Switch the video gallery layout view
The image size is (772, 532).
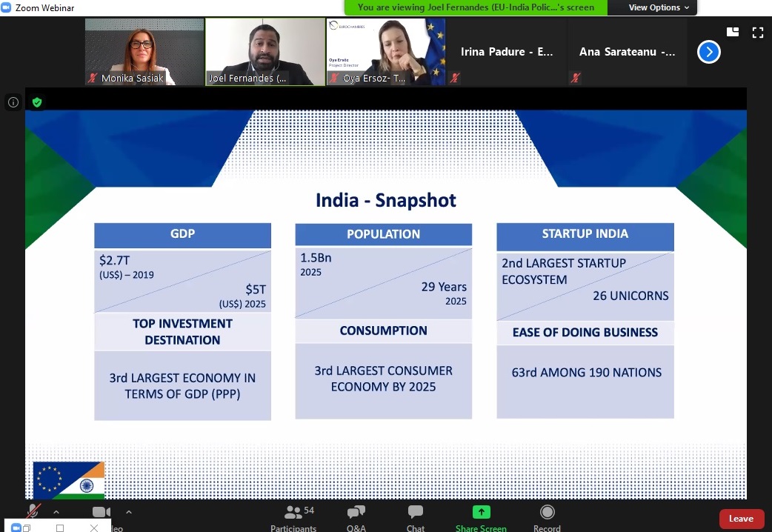(733, 32)
